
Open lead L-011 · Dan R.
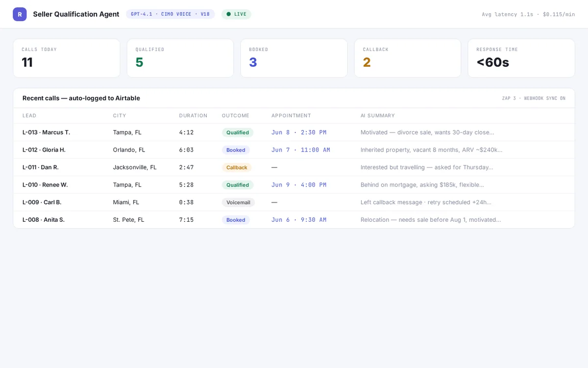(41, 167)
